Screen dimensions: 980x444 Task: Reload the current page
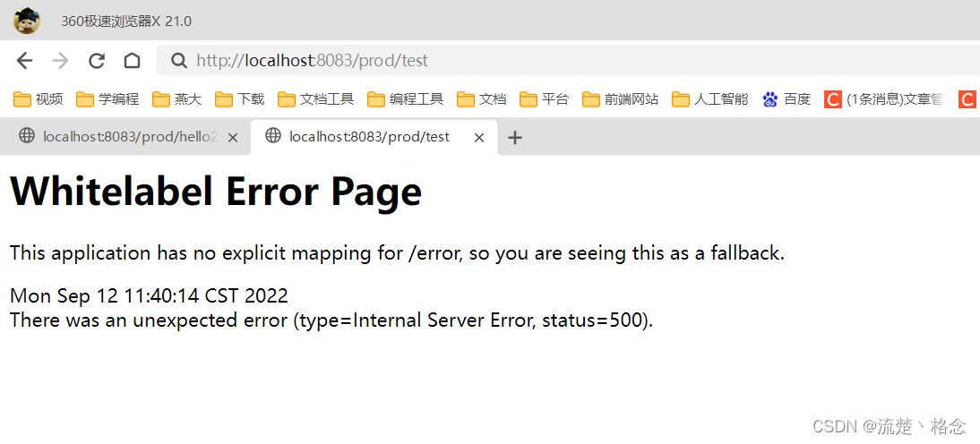[97, 61]
